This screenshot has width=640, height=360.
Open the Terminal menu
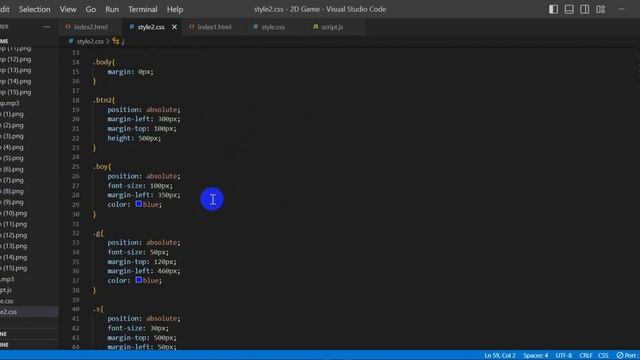[x=142, y=9]
